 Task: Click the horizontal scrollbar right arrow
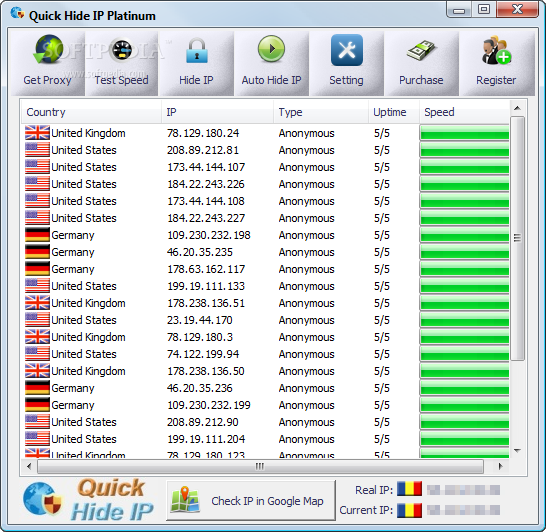[500, 466]
